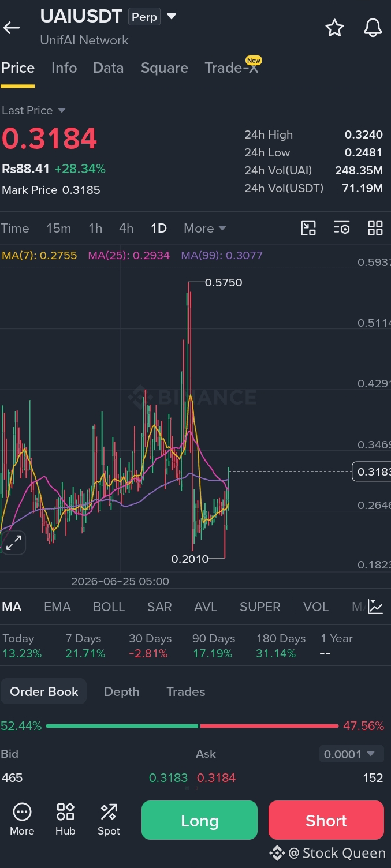Tap the MA(25) value label

point(129,255)
